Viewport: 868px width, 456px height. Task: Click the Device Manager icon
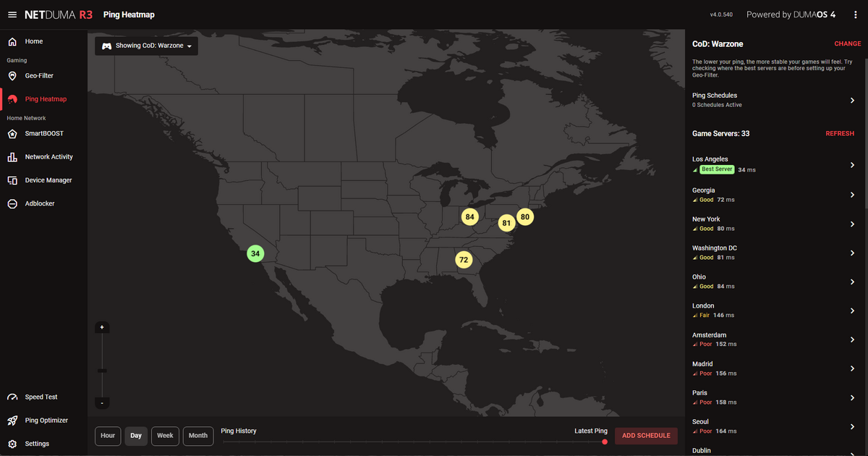(x=12, y=180)
